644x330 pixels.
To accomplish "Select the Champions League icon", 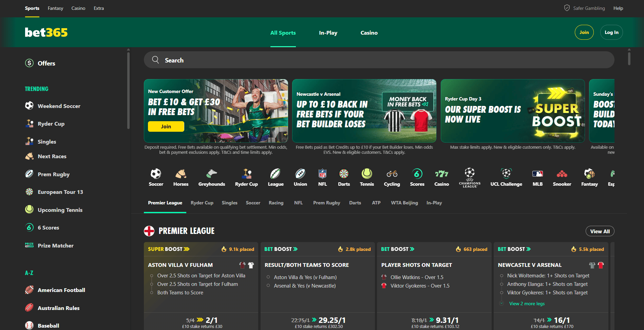I will point(470,178).
